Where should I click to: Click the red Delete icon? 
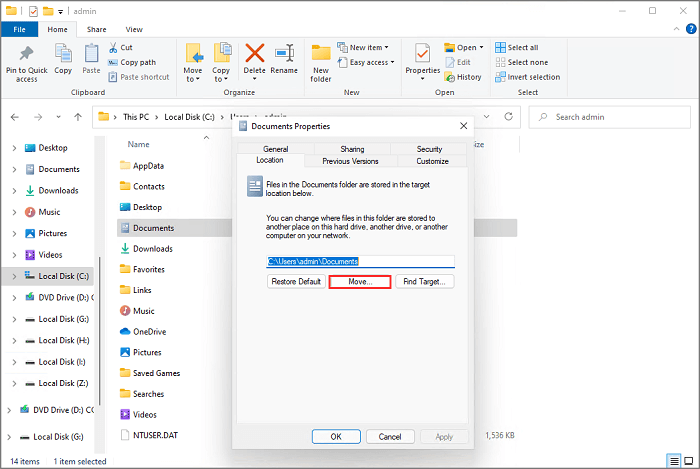point(255,56)
